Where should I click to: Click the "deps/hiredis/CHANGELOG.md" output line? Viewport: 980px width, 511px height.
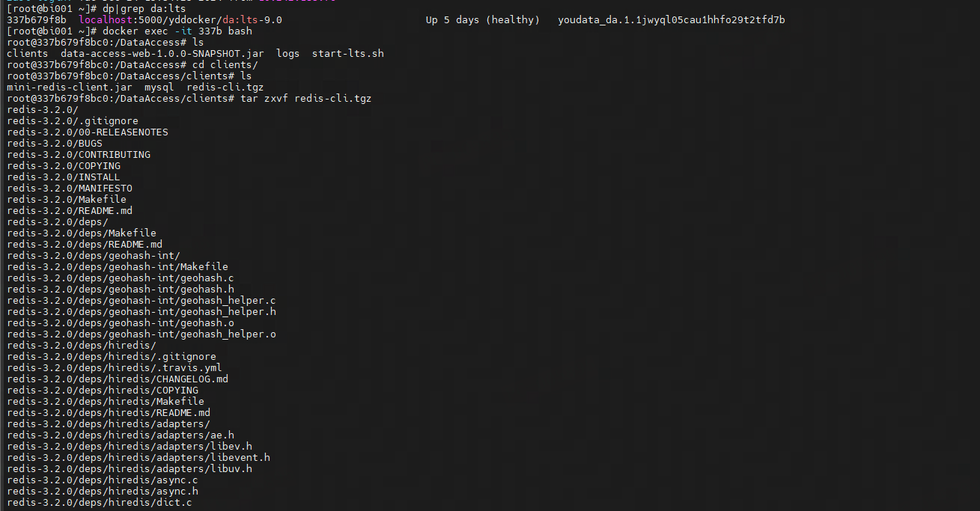pos(118,379)
